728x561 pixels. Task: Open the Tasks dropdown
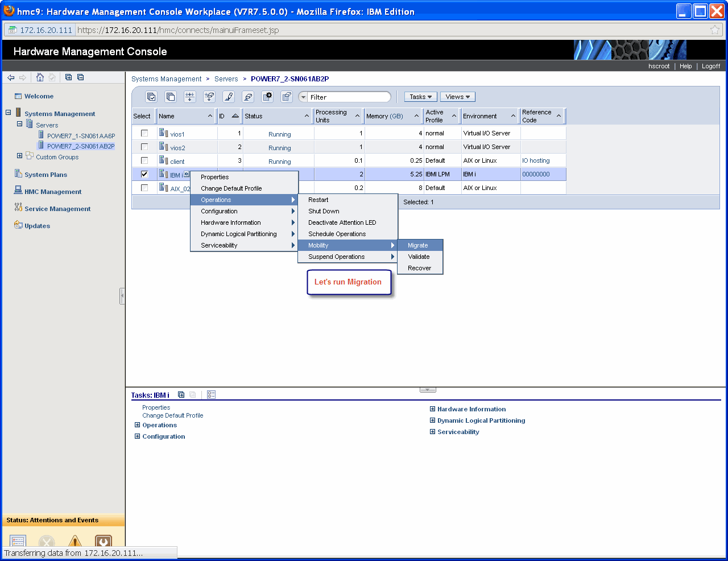420,97
